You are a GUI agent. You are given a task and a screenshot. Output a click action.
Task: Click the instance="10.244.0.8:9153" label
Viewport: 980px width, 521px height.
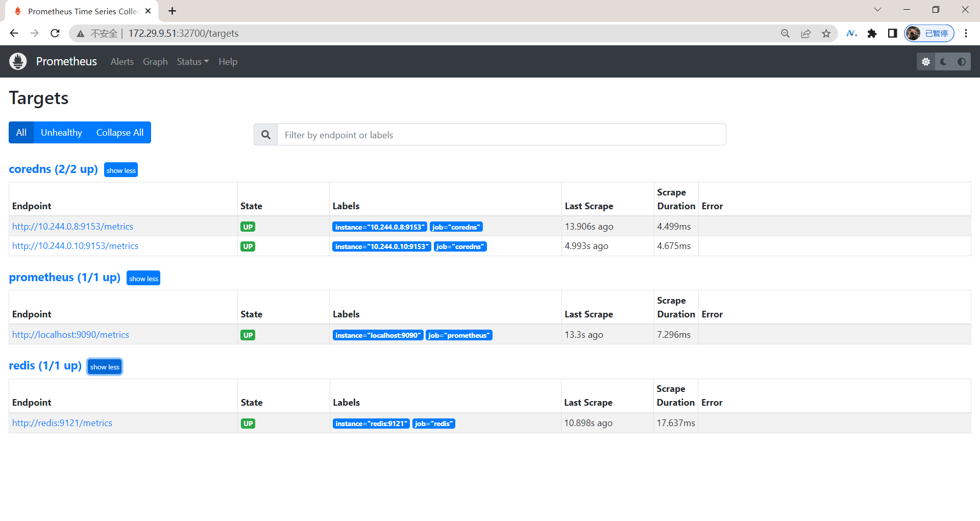click(x=380, y=227)
